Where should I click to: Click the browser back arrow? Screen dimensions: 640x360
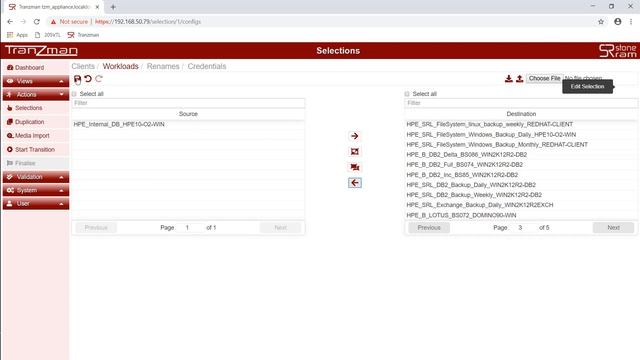tap(10, 22)
